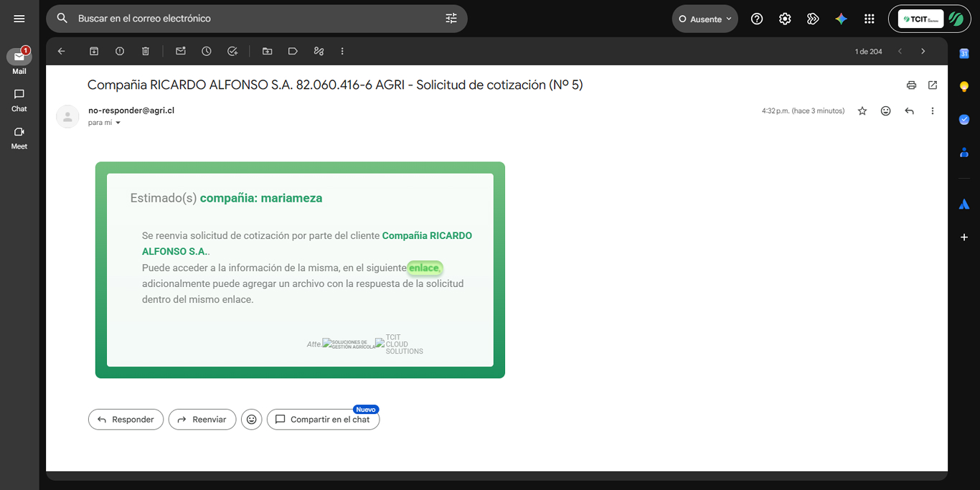Open toolbar more options three dots

click(342, 51)
